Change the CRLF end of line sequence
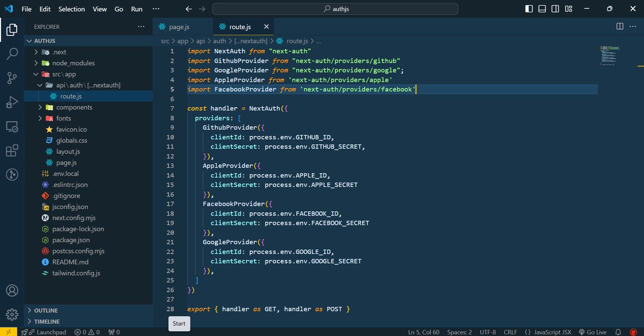 [x=509, y=332]
